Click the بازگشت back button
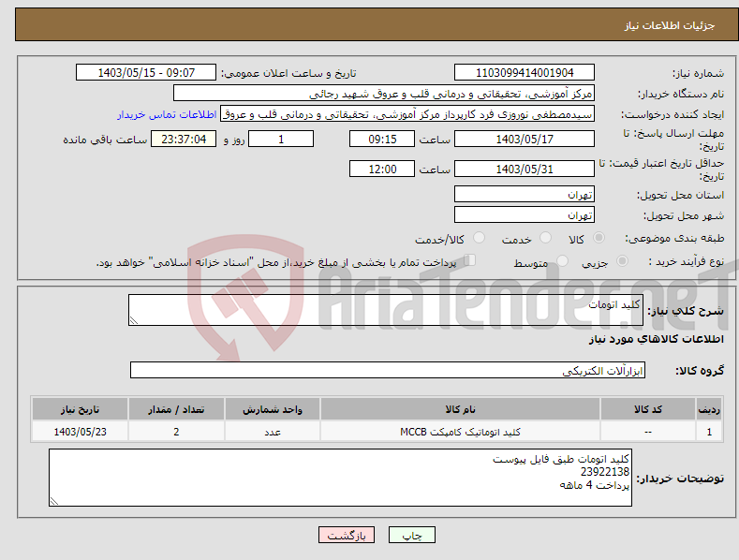 tap(347, 535)
